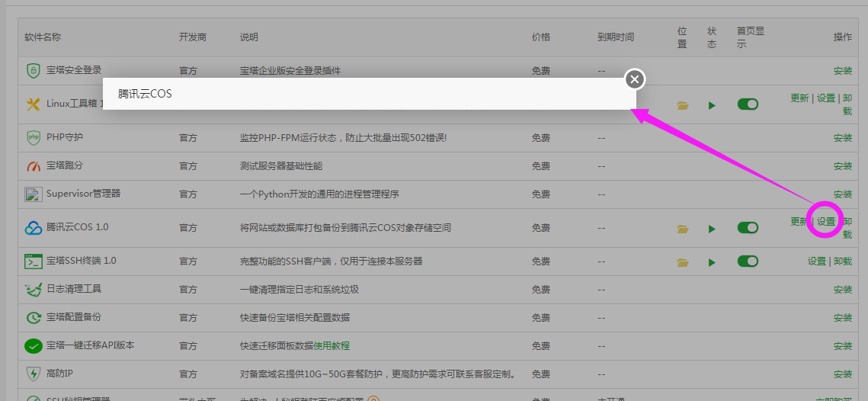Click the PHP守护 shield icon
The height and width of the screenshot is (401, 868).
click(x=34, y=137)
